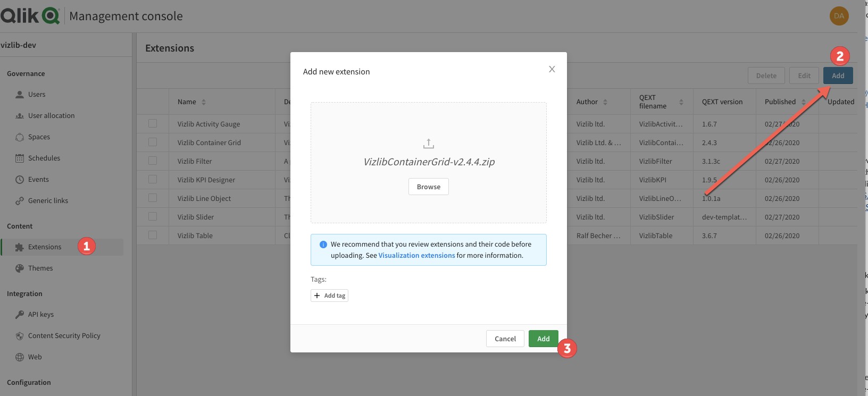The width and height of the screenshot is (868, 396).
Task: Sort by QEXT filename arrows
Action: coord(681,102)
